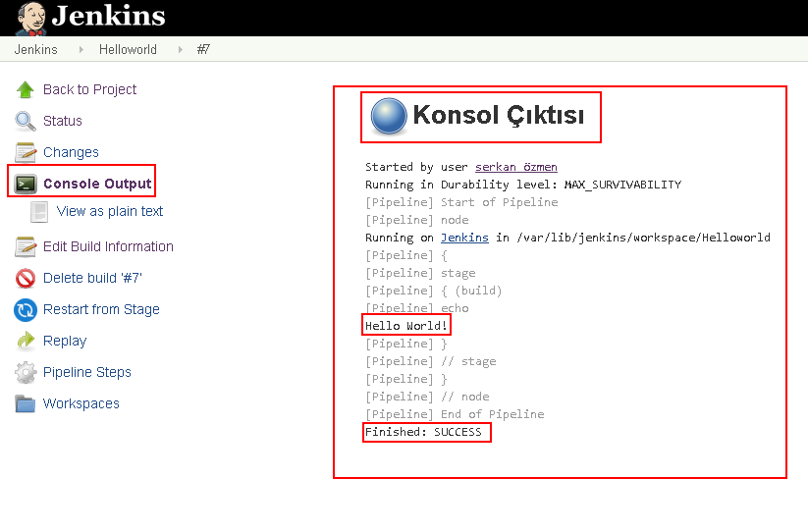Open user serkan özmen link
Image resolution: width=808 pixels, height=532 pixels.
click(515, 167)
